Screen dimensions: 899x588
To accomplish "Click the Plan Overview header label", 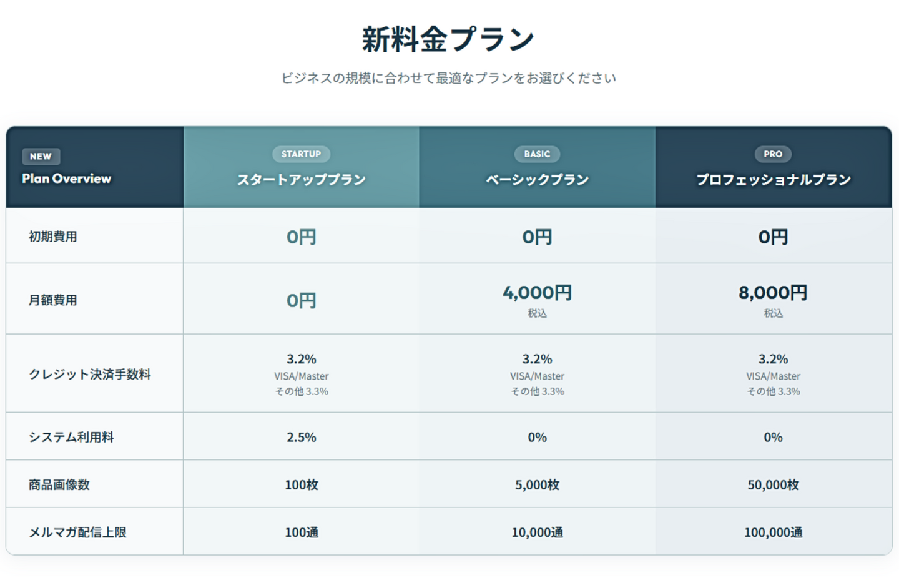I will [67, 179].
